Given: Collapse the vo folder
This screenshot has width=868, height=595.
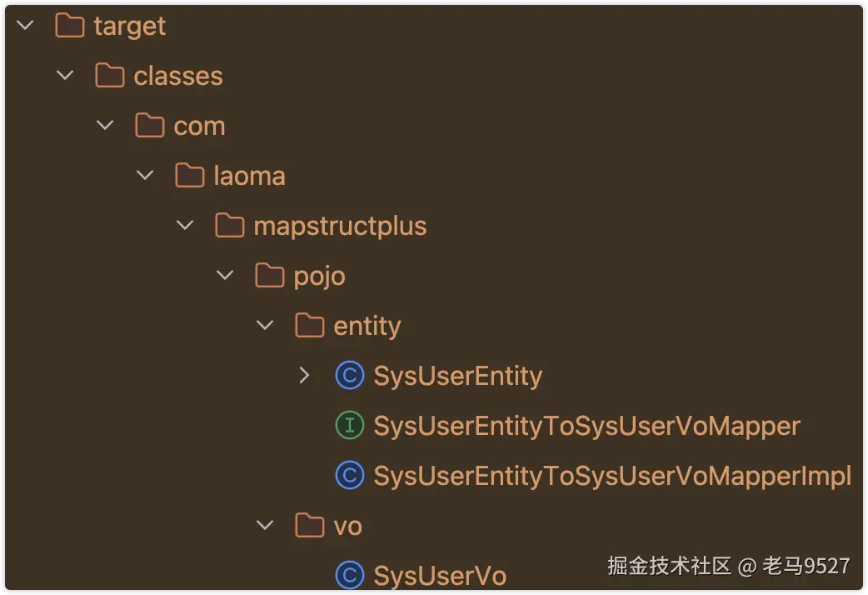Looking at the screenshot, I should (264, 525).
